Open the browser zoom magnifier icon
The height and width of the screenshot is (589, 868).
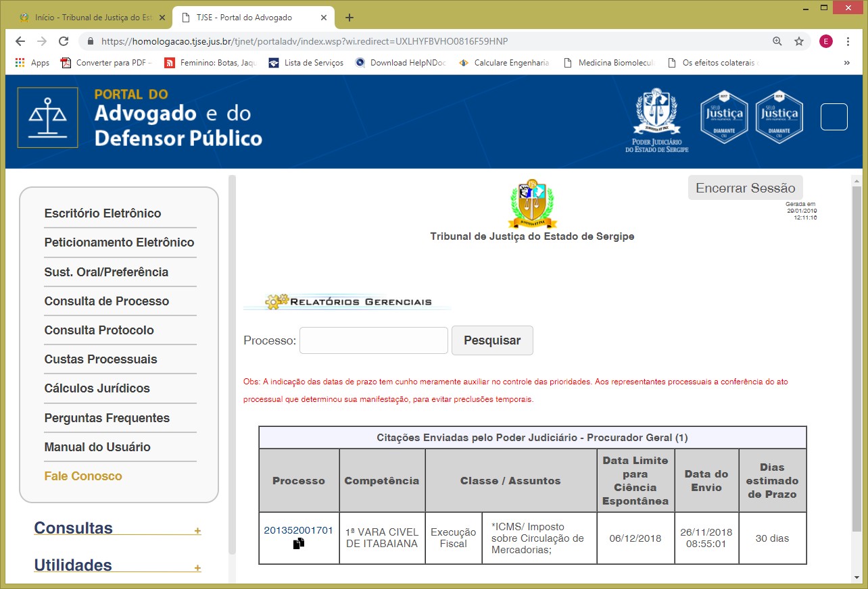pyautogui.click(x=777, y=41)
